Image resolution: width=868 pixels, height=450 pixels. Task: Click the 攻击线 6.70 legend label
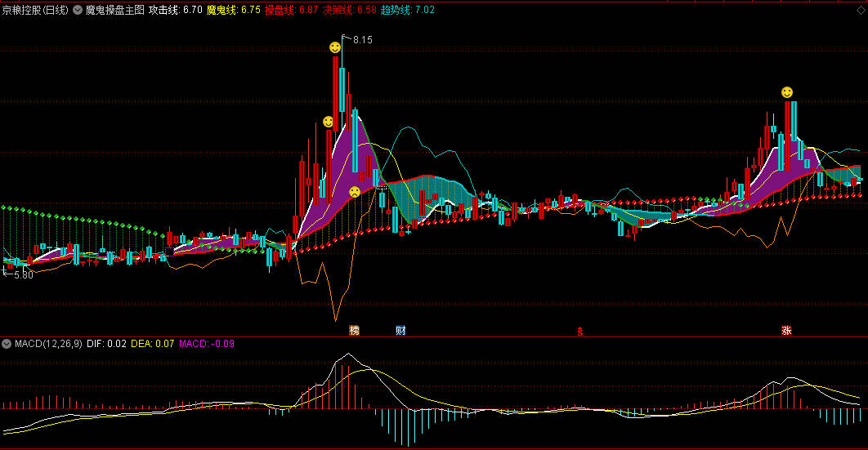(x=175, y=11)
